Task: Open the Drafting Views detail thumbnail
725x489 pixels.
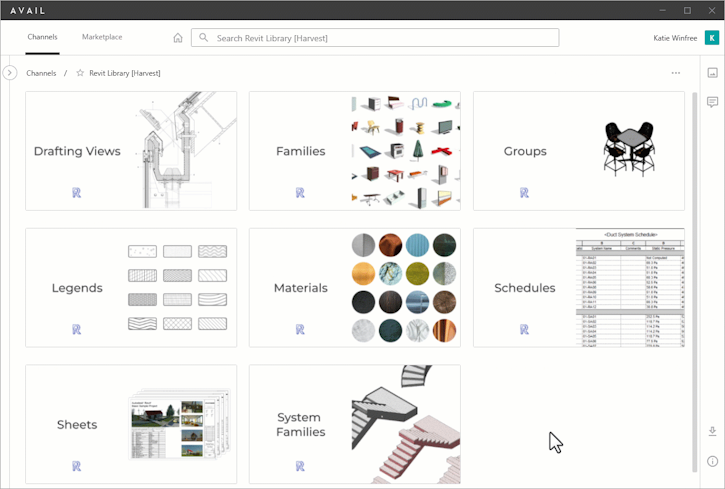Action: click(x=186, y=150)
